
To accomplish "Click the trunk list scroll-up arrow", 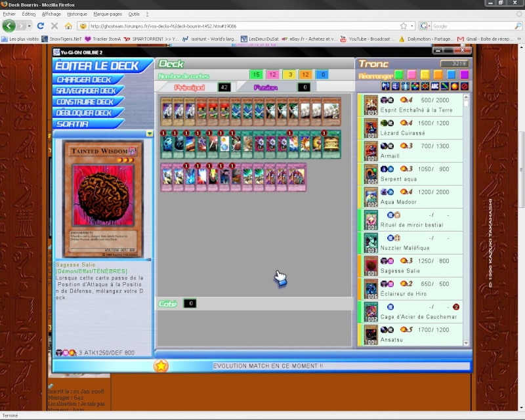I will click(466, 96).
